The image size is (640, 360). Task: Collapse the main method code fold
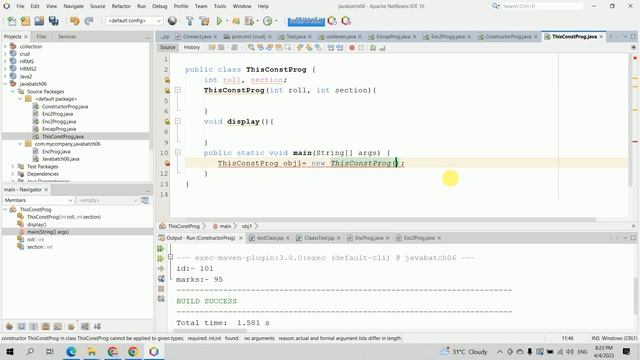point(178,152)
